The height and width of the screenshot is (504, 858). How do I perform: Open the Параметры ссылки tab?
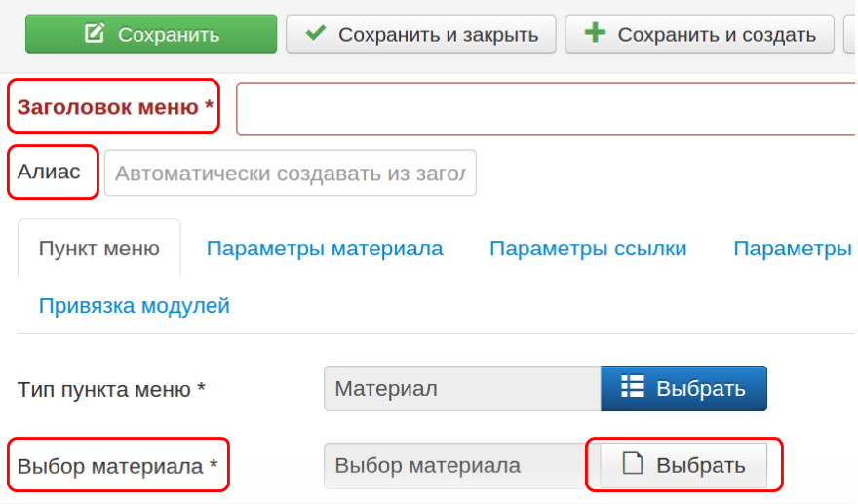point(588,249)
